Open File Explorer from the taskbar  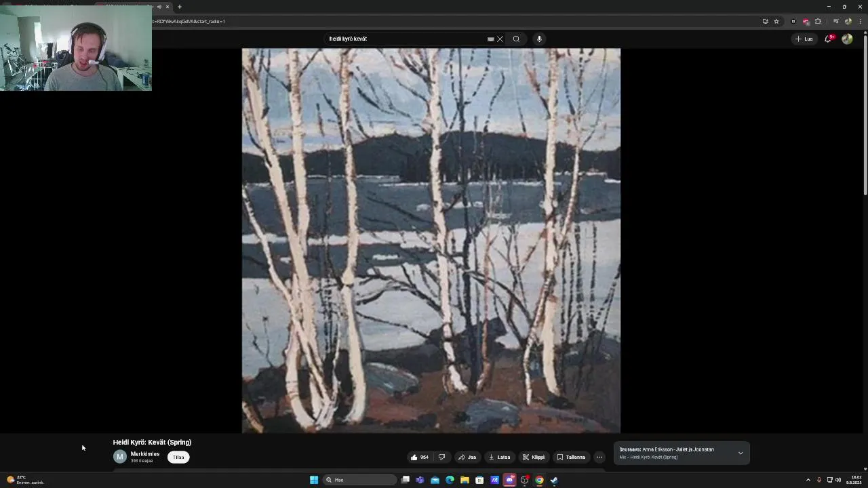[x=465, y=480]
